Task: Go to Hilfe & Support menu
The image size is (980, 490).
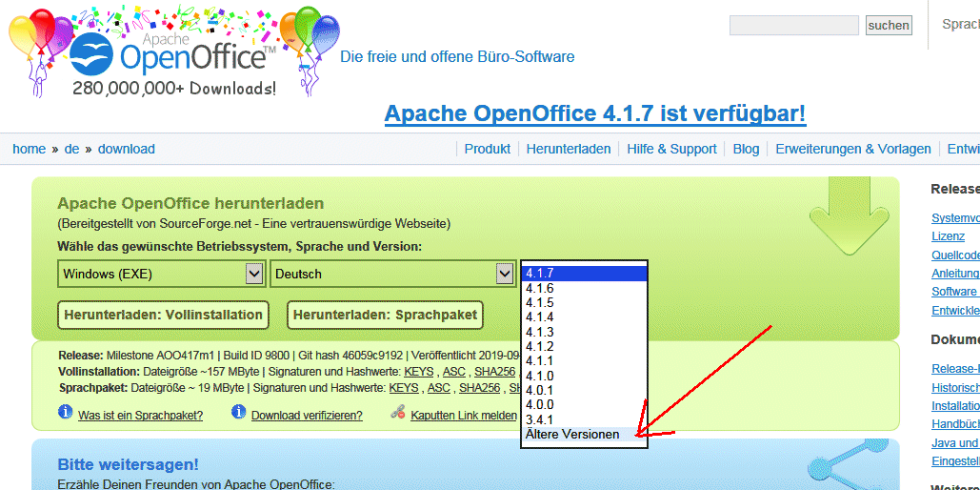Action: (x=671, y=149)
